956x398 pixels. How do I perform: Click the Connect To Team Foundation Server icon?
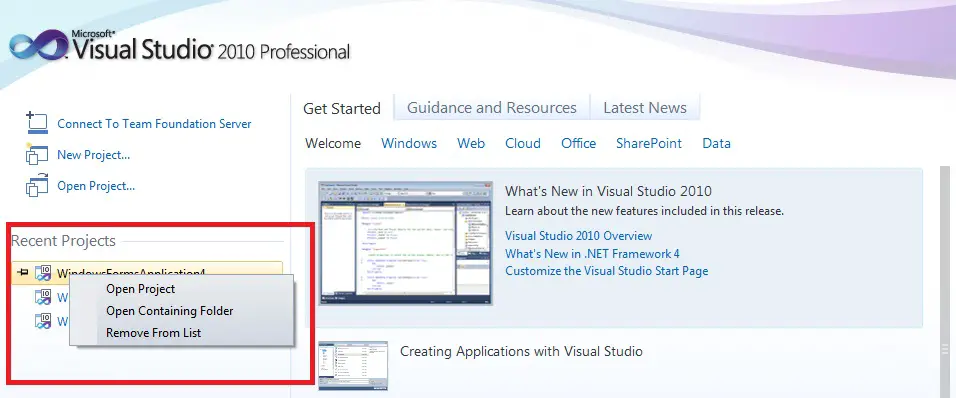(37, 123)
